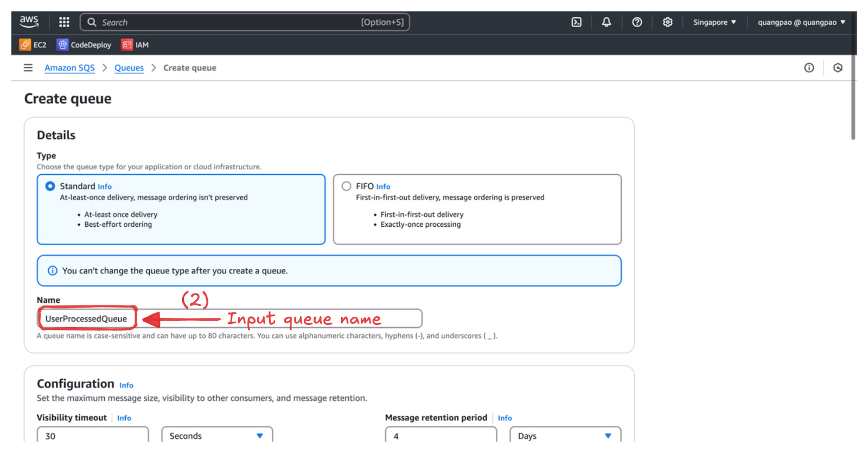Click the EC2 shortcut icon
Viewport: 868px width, 453px height.
(25, 44)
